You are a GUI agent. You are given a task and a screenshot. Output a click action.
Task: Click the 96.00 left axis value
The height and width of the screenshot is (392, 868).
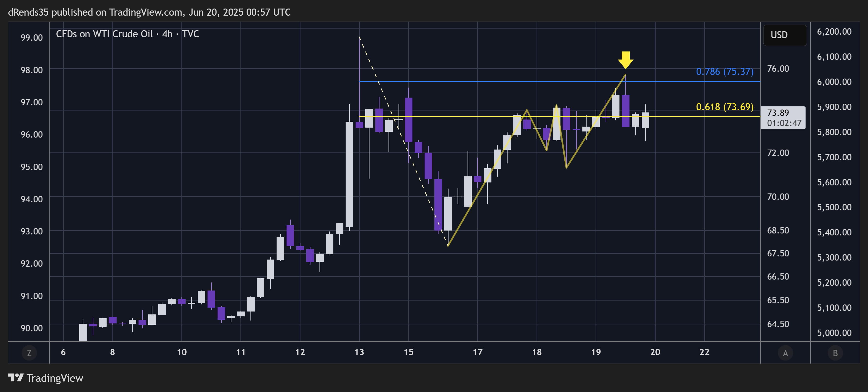pos(32,134)
